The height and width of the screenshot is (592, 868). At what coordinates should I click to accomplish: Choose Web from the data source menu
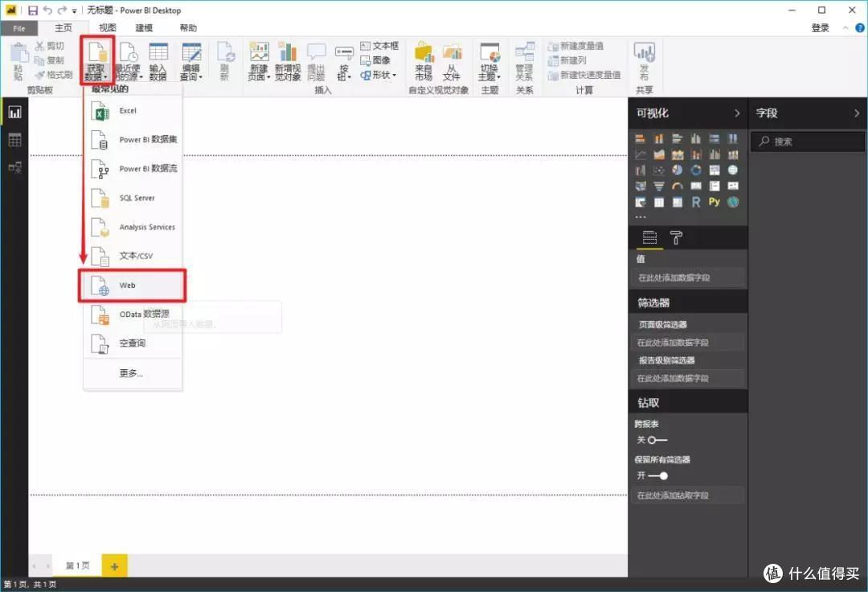(x=133, y=286)
